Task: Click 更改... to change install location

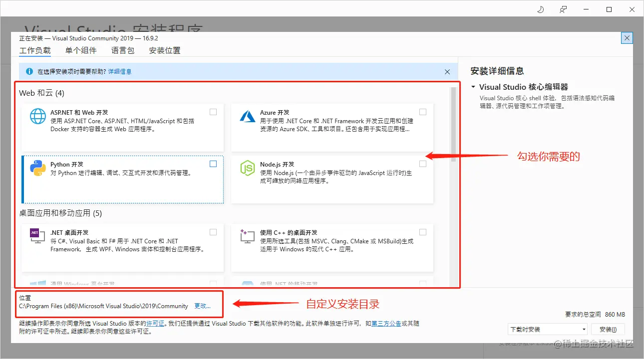Action: 203,306
